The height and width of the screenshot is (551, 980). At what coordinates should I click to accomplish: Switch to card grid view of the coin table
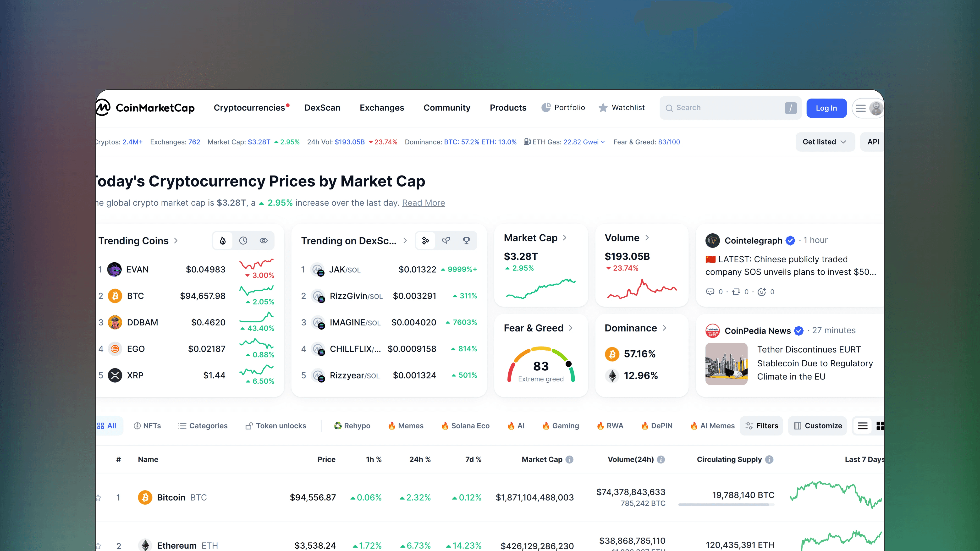click(880, 426)
